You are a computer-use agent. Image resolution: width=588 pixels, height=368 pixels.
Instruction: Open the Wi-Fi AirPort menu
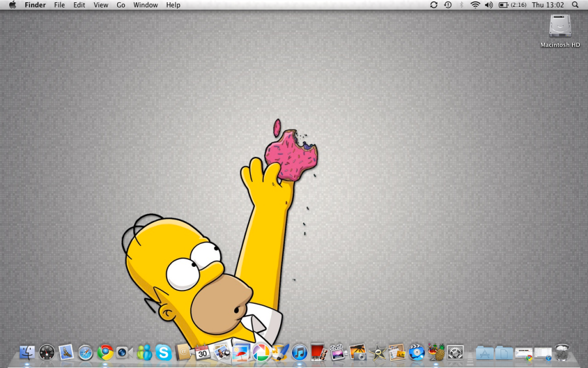[x=475, y=5]
